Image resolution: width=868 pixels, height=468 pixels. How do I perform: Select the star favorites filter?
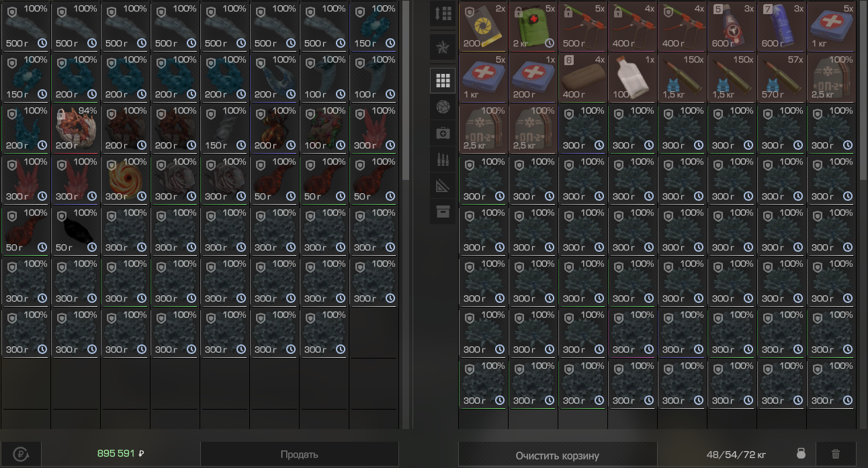443,48
